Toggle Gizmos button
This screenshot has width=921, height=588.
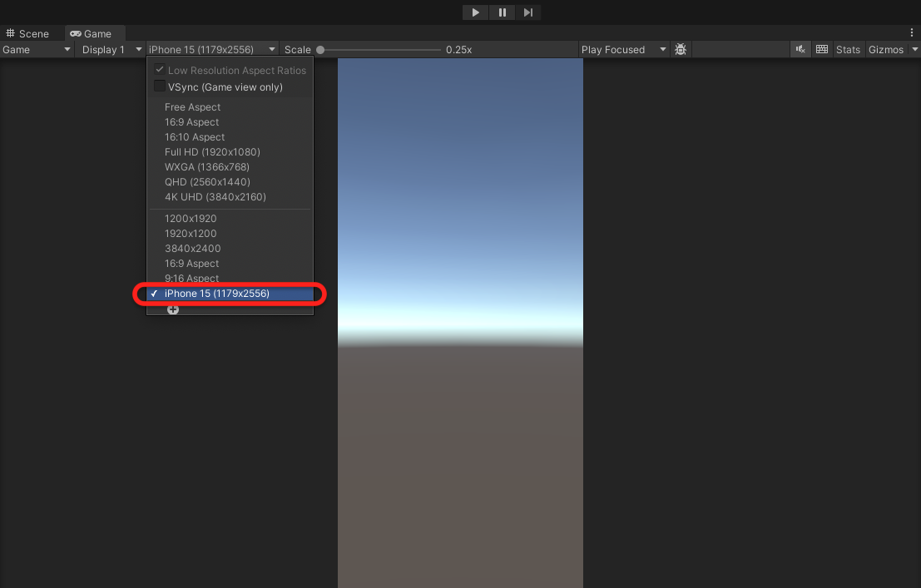point(886,50)
